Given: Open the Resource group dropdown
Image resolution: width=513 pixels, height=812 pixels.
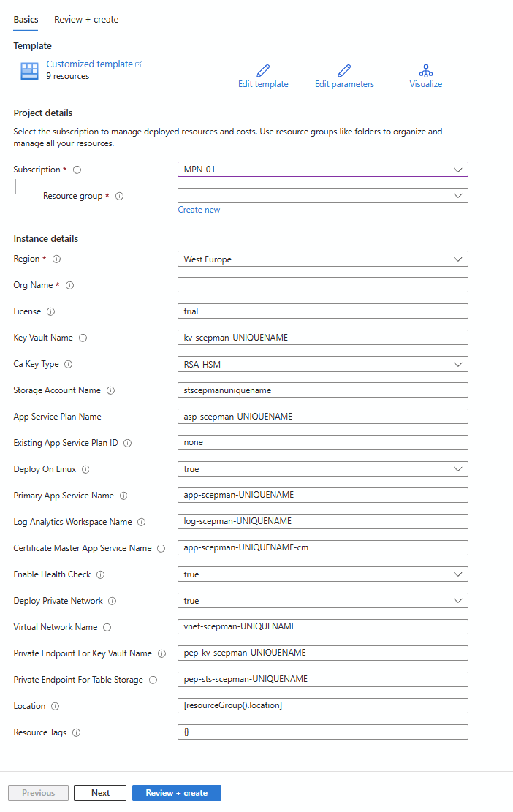Looking at the screenshot, I should (x=322, y=196).
